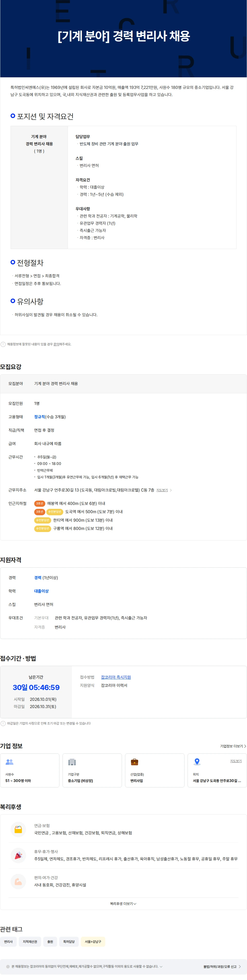Click 수인분당선 badge next to 한티역
The image size is (247, 980).
[x=42, y=520]
